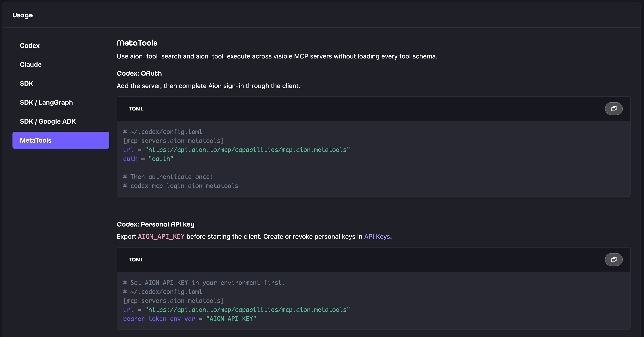Image resolution: width=644 pixels, height=337 pixels.
Task: Click the url line in the API key snippet
Action: pos(236,309)
